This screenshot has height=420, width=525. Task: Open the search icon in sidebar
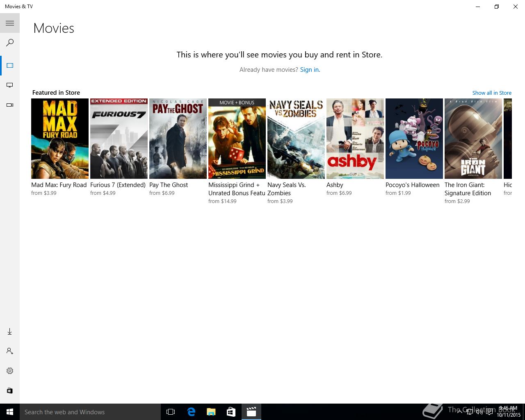(10, 43)
